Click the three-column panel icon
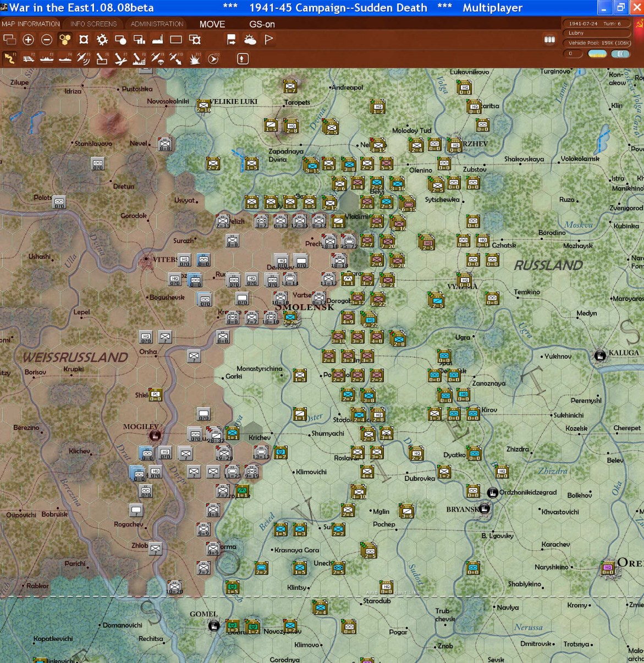The width and height of the screenshot is (644, 663). [549, 40]
